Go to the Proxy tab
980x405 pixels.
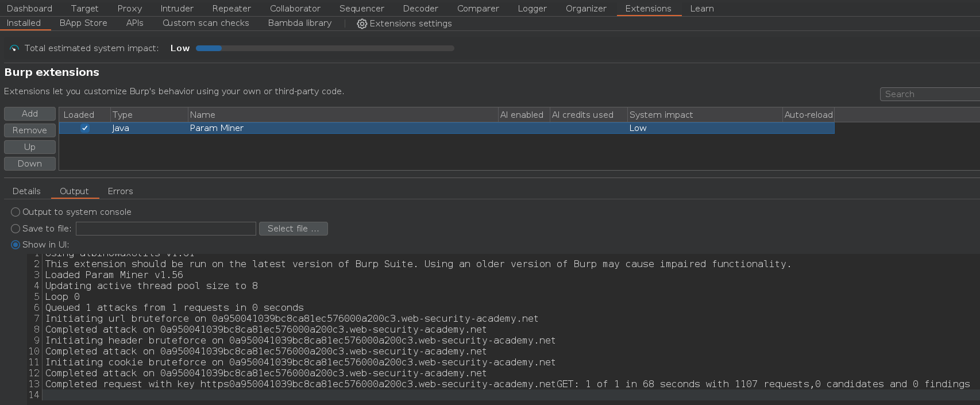tap(129, 9)
